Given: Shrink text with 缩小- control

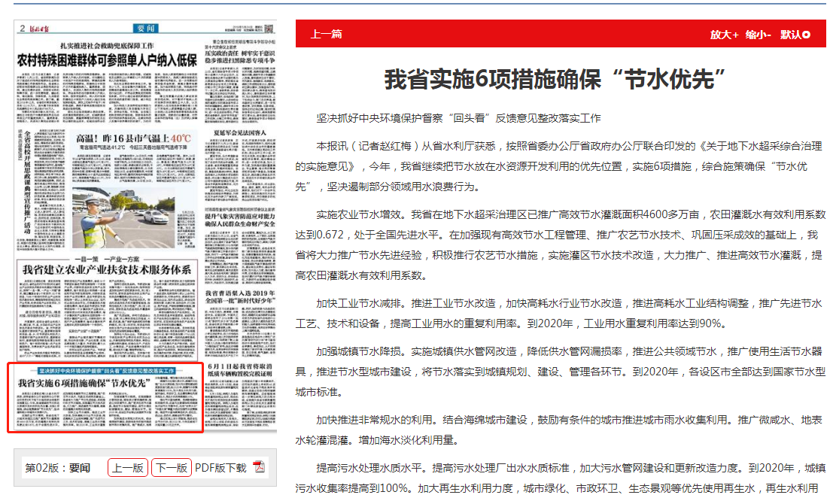Looking at the screenshot, I should click(x=759, y=35).
